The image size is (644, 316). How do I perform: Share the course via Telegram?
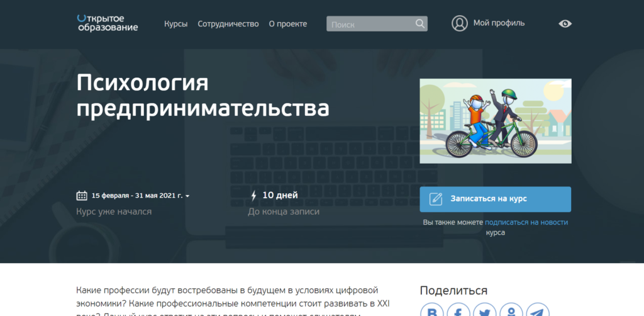(x=536, y=311)
